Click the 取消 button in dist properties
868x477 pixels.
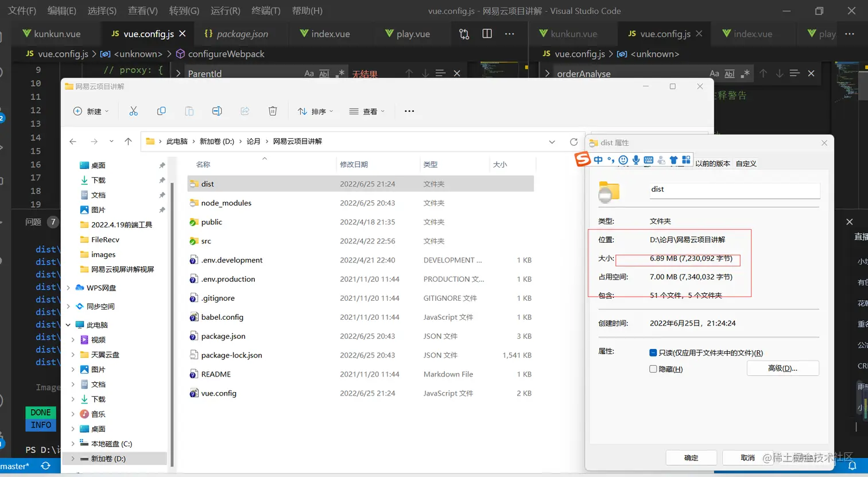point(747,458)
